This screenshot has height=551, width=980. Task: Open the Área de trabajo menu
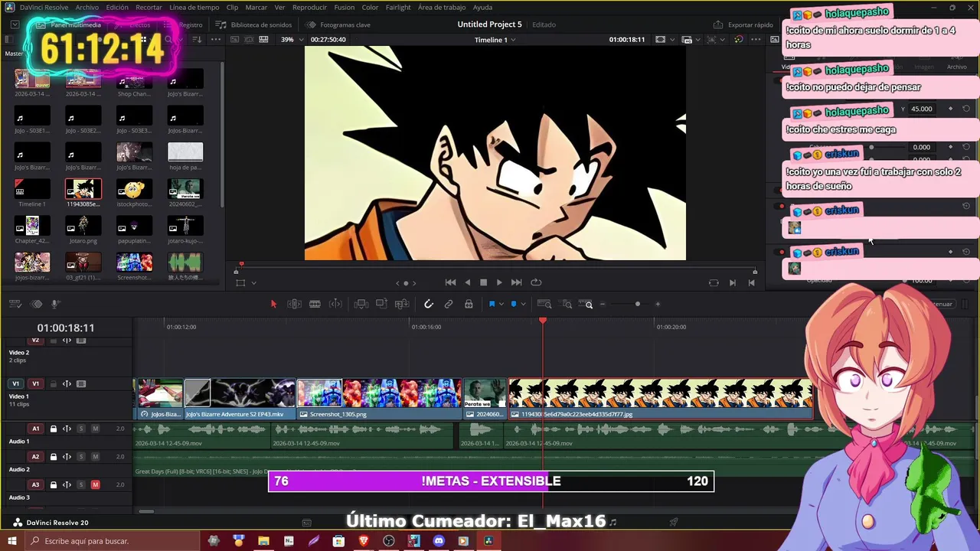click(x=442, y=7)
